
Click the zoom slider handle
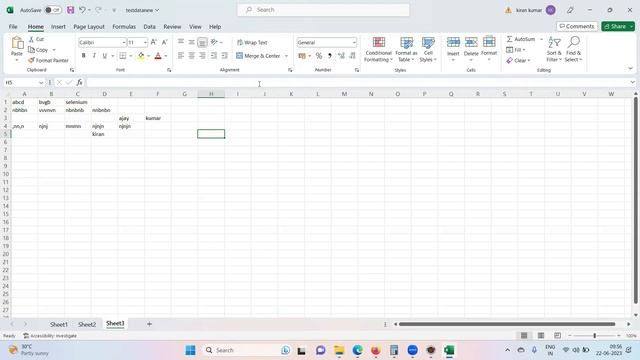(x=594, y=336)
